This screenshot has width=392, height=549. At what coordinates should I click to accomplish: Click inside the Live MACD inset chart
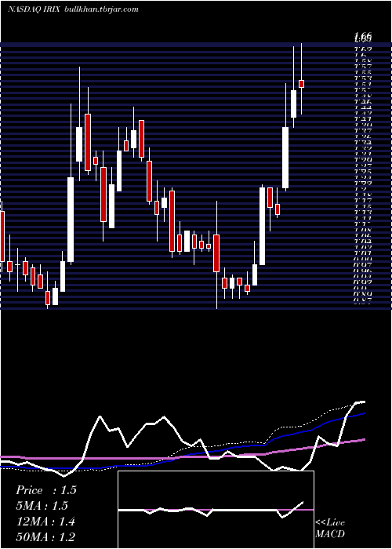pos(216,510)
